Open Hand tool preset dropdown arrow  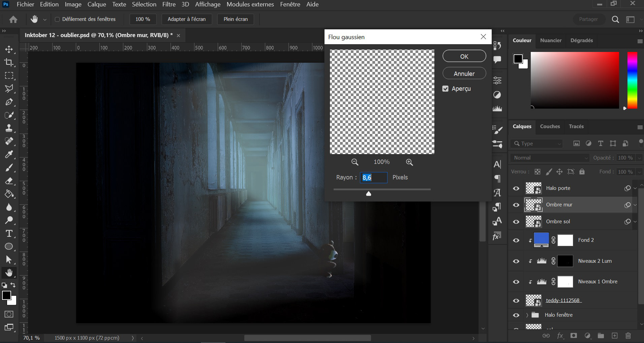coord(44,20)
